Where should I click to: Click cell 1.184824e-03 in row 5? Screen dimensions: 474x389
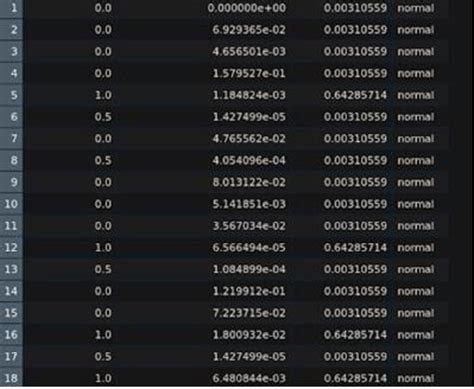249,95
